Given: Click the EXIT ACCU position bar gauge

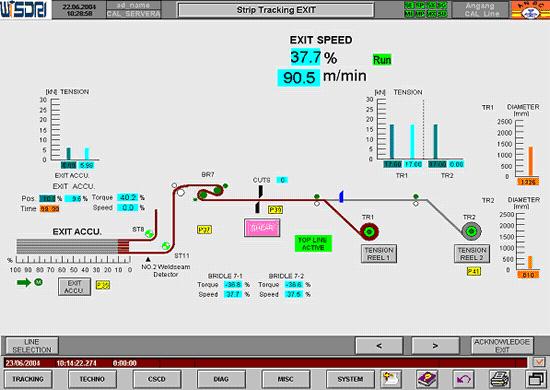Looking at the screenshot, I should [73, 247].
